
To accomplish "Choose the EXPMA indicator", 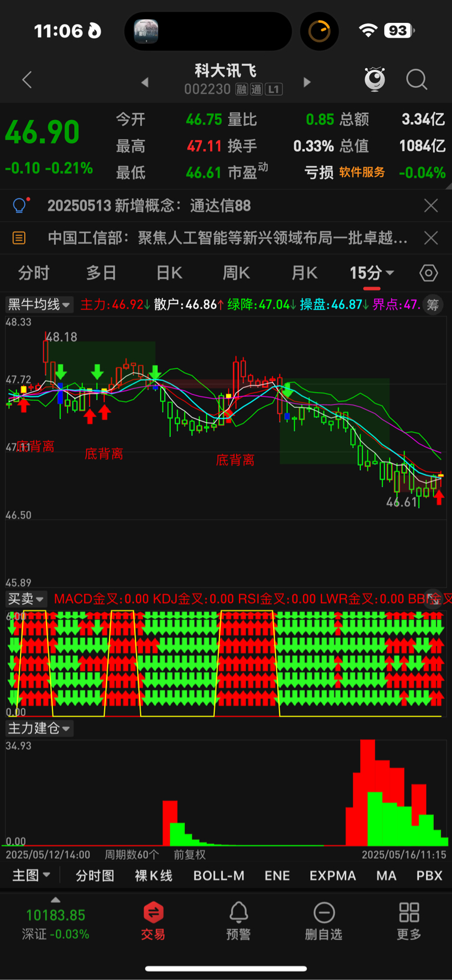I will (x=333, y=876).
